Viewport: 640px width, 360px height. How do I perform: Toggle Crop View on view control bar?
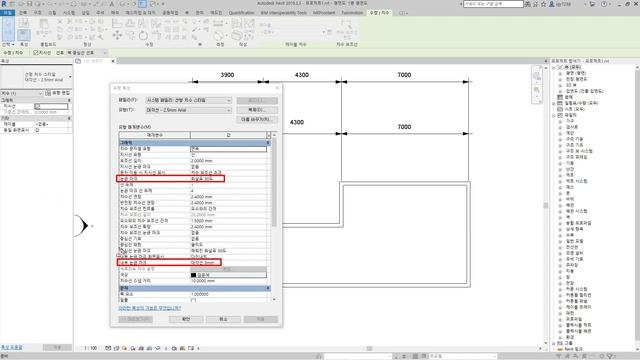click(141, 348)
